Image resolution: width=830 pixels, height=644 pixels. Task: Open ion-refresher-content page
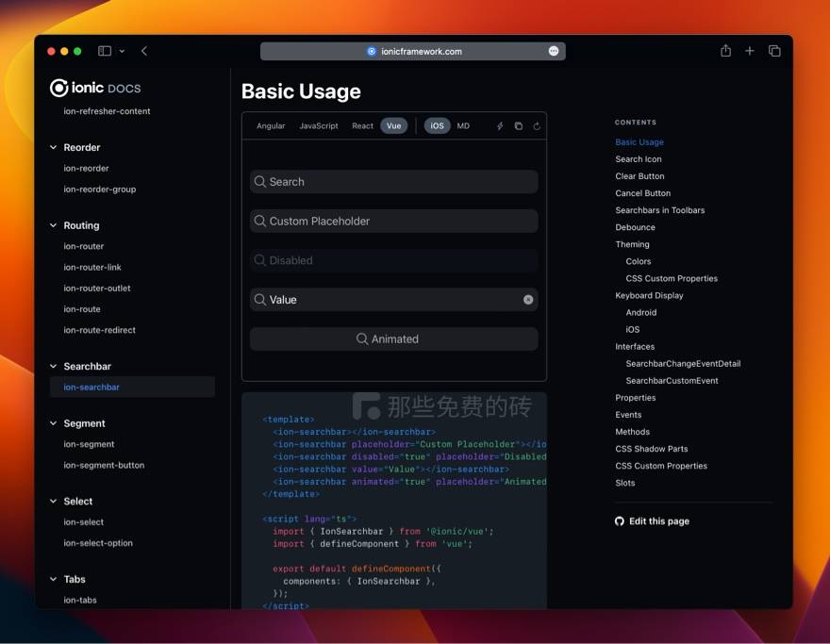tap(107, 111)
